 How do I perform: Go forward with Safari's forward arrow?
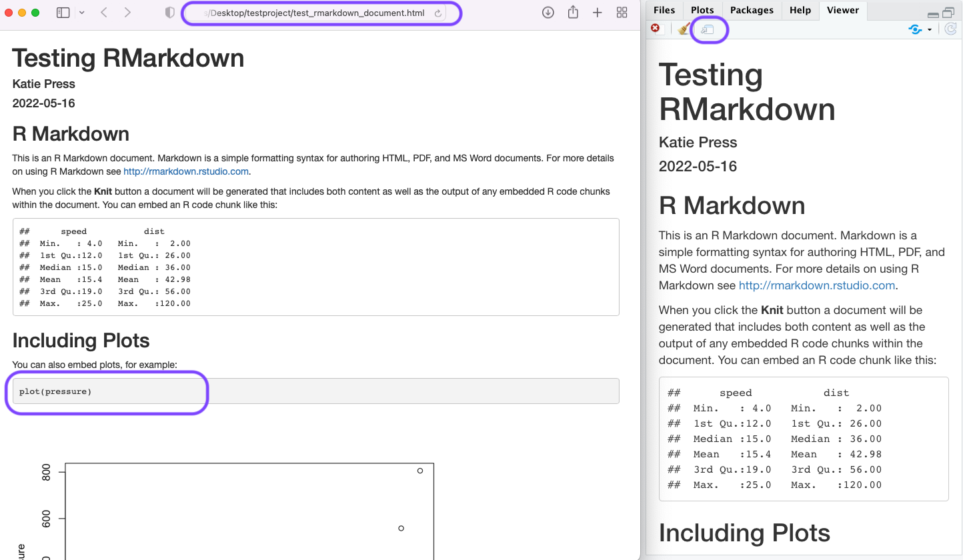[127, 13]
